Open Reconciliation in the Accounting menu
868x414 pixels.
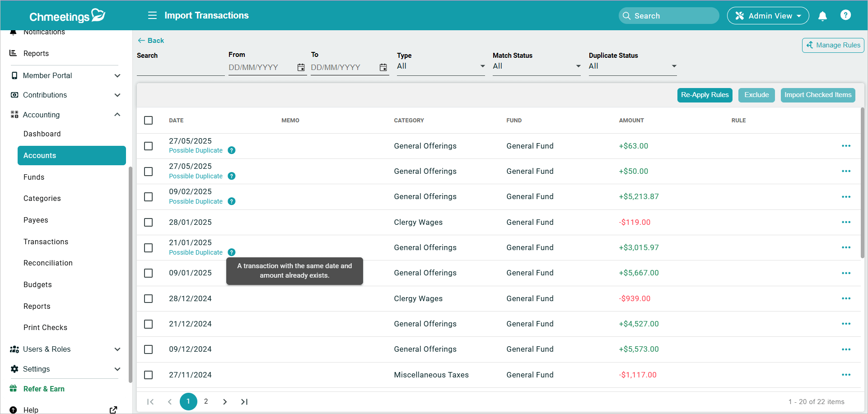coord(48,263)
